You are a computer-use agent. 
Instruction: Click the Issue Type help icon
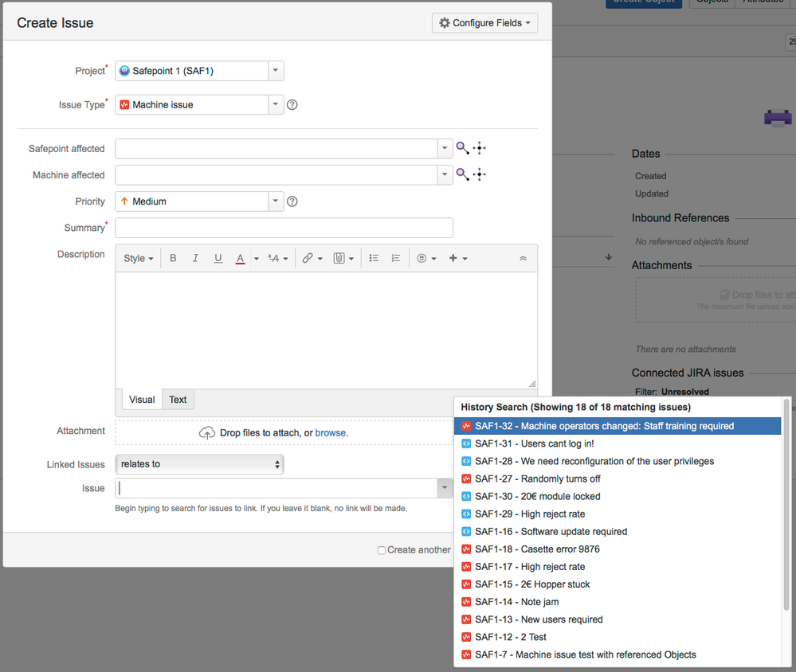coord(292,104)
